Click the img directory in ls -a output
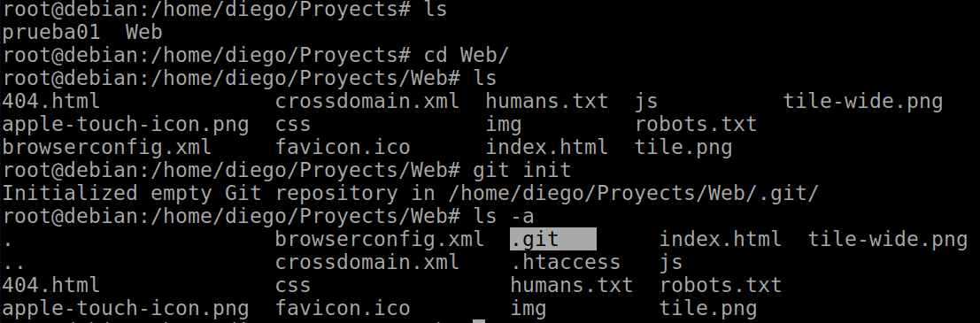The height and width of the screenshot is (323, 980). pyautogui.click(x=529, y=309)
